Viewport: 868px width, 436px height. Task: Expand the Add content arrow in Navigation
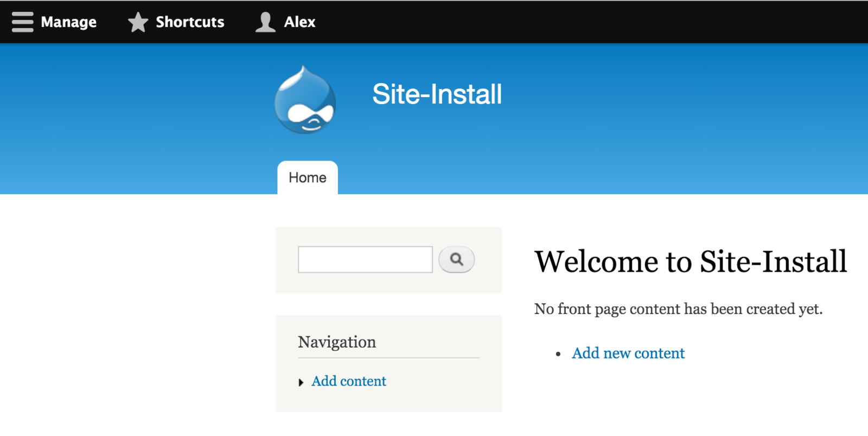(x=301, y=383)
